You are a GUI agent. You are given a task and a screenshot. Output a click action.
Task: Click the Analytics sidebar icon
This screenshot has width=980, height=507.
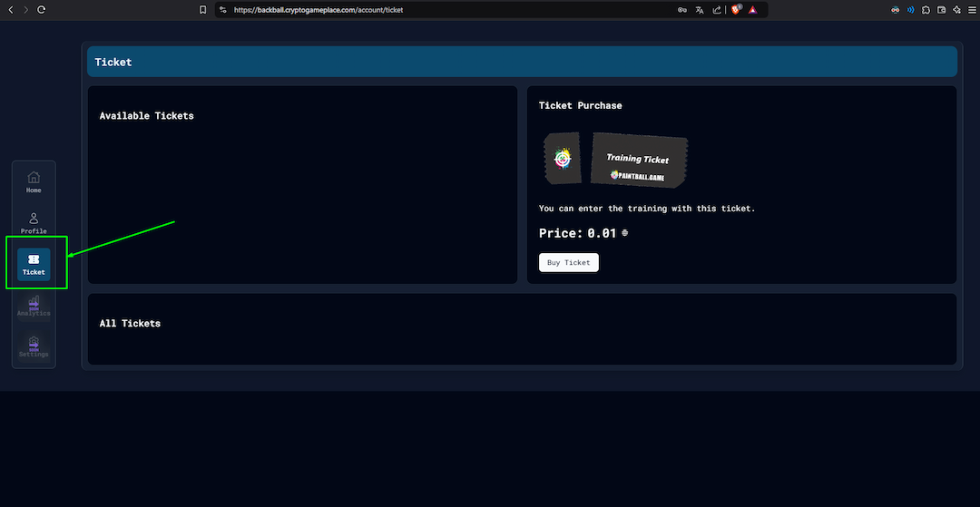tap(34, 305)
